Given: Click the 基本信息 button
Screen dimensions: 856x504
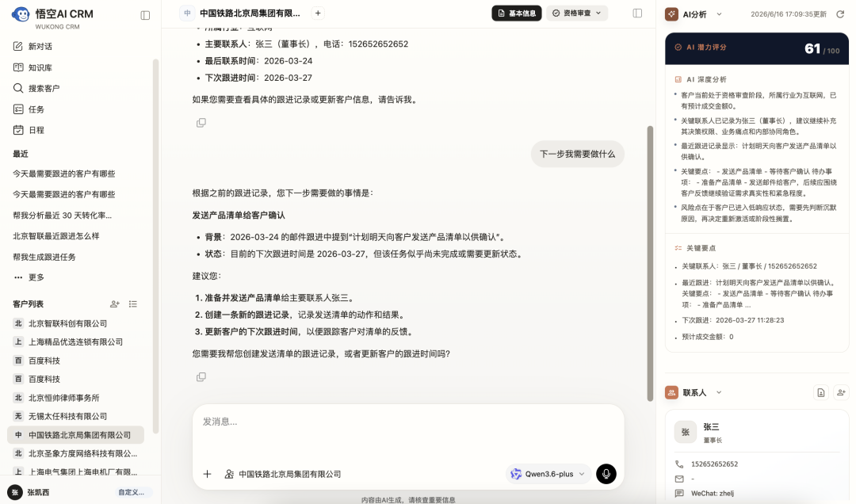Looking at the screenshot, I should tap(517, 13).
